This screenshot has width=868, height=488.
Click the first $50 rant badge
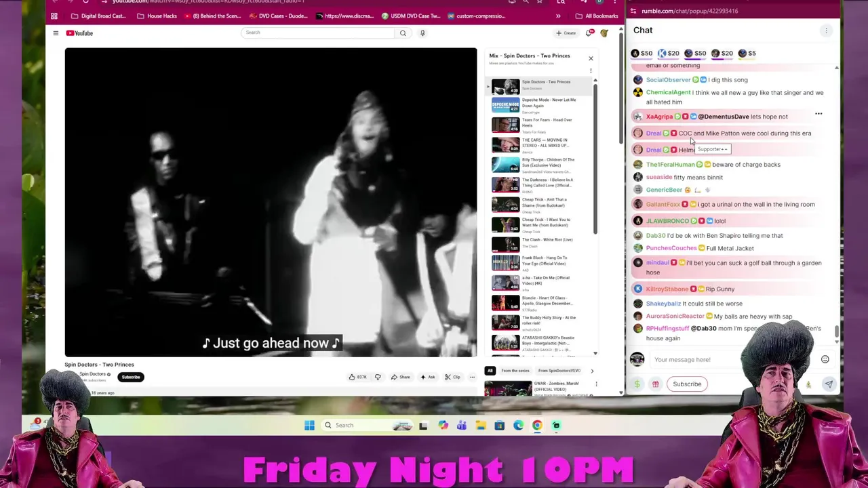point(642,53)
